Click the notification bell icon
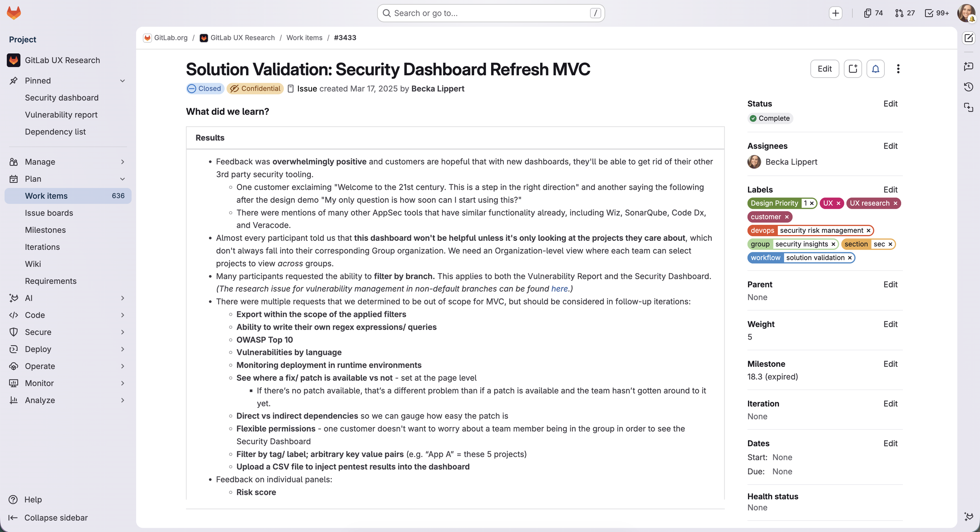 click(x=875, y=69)
